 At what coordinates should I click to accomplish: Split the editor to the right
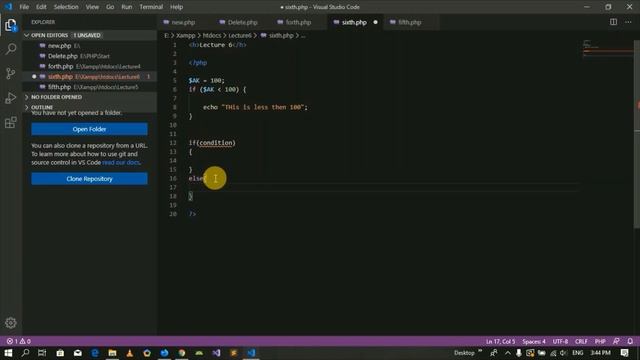coord(613,22)
